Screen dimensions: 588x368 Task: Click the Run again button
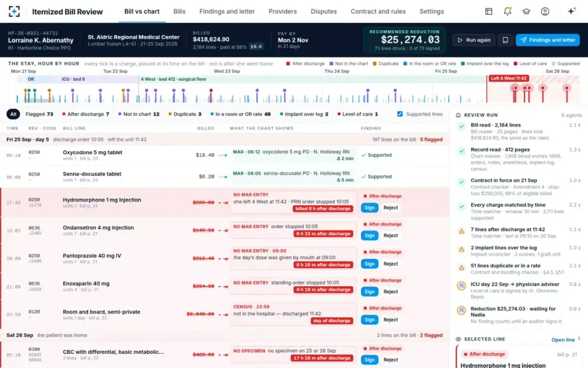tap(473, 40)
